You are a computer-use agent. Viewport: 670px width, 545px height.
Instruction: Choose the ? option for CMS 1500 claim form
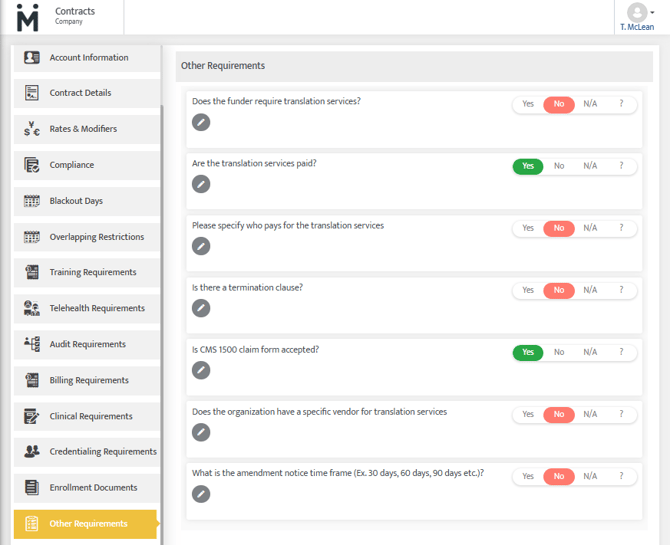tap(621, 352)
